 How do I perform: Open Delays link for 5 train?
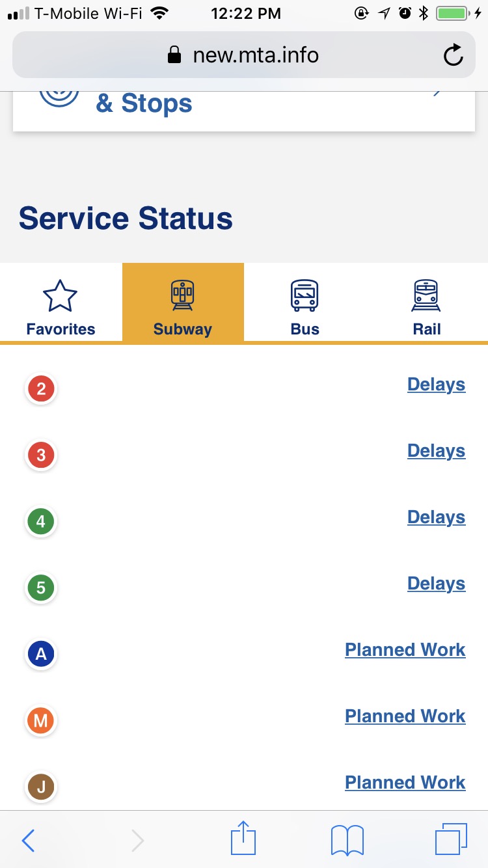(436, 584)
